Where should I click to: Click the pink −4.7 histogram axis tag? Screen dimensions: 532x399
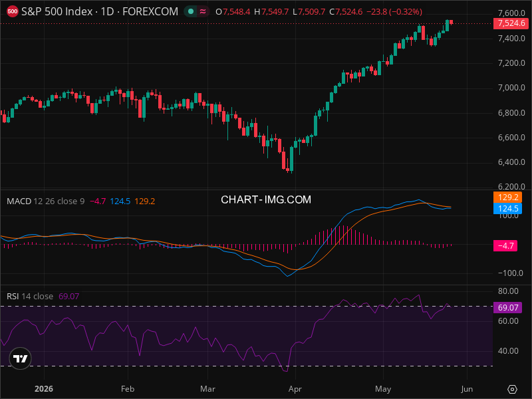click(505, 245)
